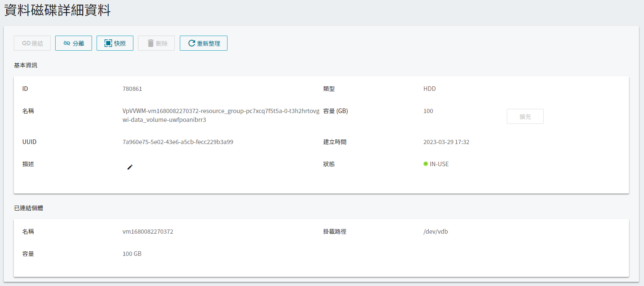Click the greyed-out 連結 attach button

tap(32, 43)
